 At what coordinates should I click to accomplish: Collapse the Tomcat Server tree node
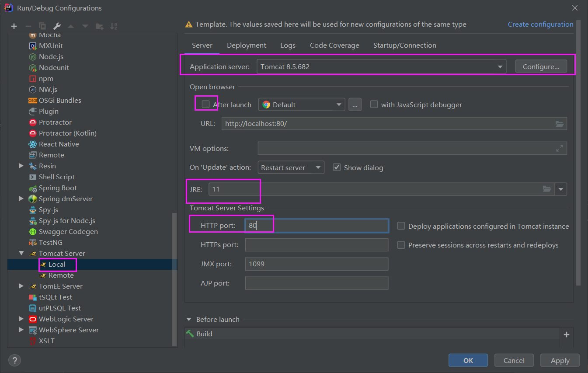pyautogui.click(x=21, y=254)
